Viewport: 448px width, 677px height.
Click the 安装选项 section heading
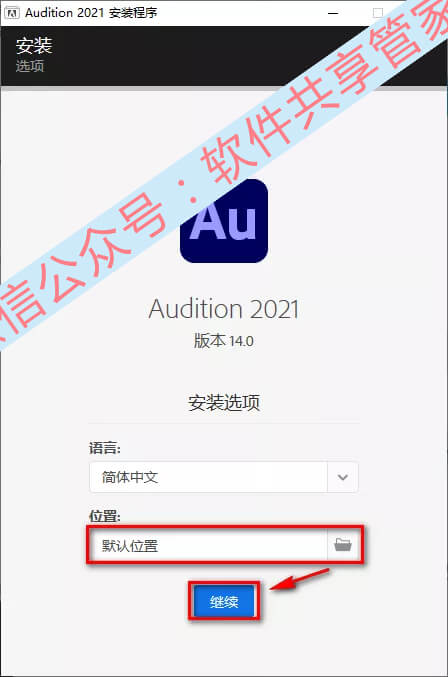[x=224, y=402]
